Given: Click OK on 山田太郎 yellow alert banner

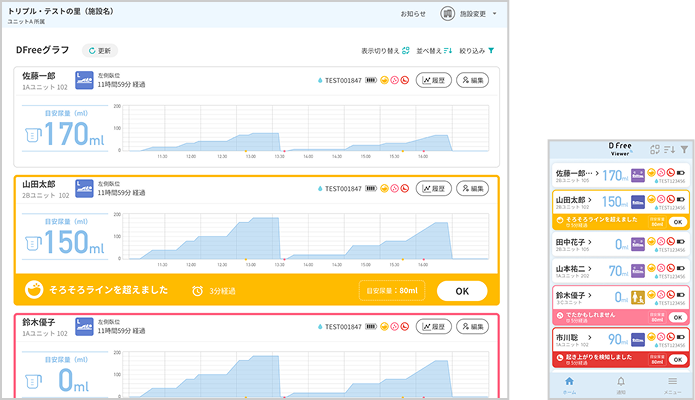Looking at the screenshot, I should point(462,291).
